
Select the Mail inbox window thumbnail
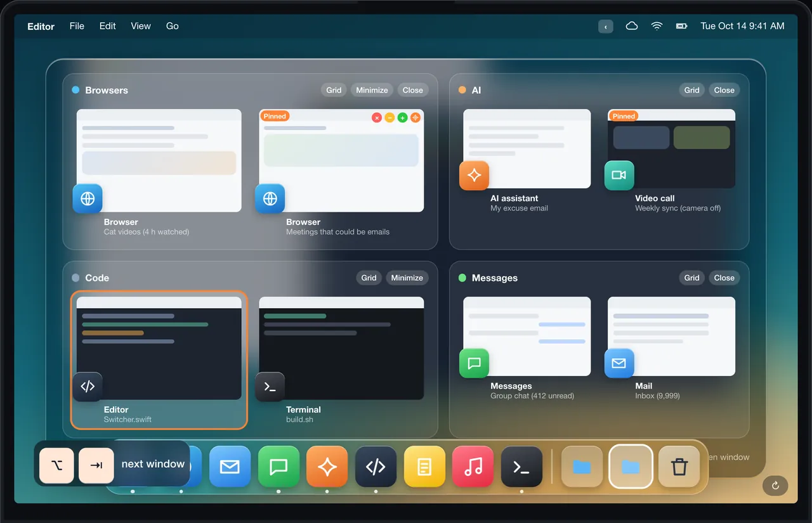click(x=672, y=336)
